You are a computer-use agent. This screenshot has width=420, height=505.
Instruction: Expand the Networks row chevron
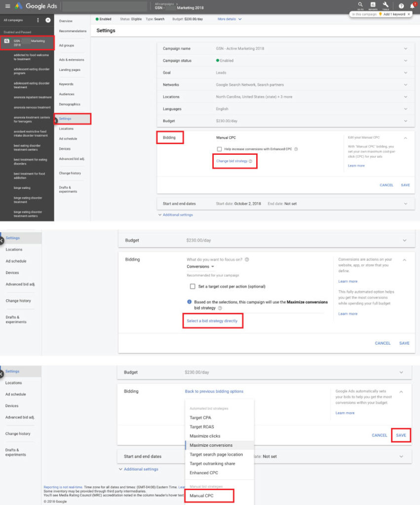tap(406, 85)
